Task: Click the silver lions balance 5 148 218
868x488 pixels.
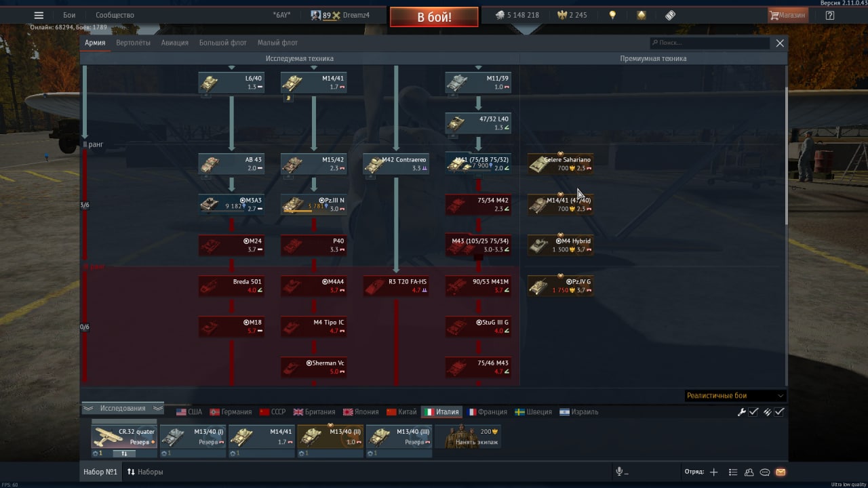Action: pos(517,15)
